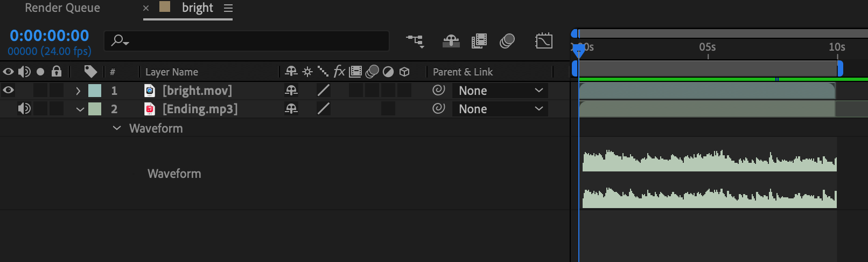Open the bright panel menu
Viewport: 868px width, 262px height.
228,9
